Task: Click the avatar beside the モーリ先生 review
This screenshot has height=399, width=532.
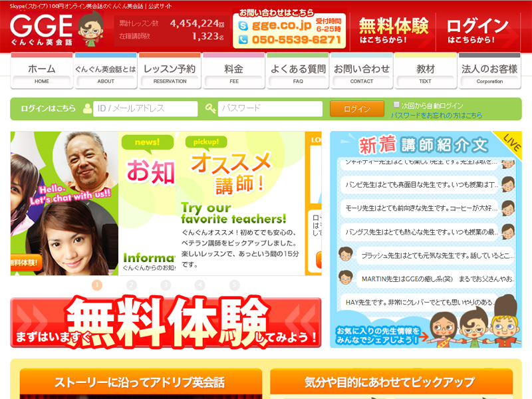Action: [508, 208]
